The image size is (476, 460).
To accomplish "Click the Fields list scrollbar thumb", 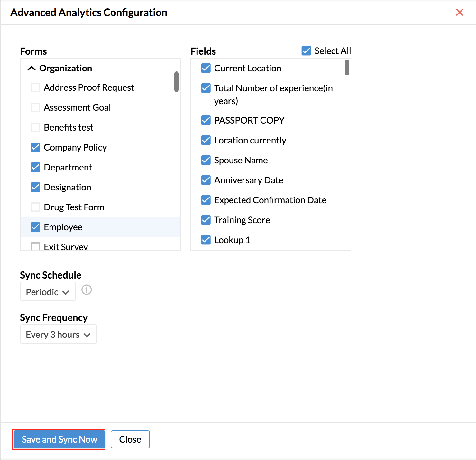I will pyautogui.click(x=347, y=68).
